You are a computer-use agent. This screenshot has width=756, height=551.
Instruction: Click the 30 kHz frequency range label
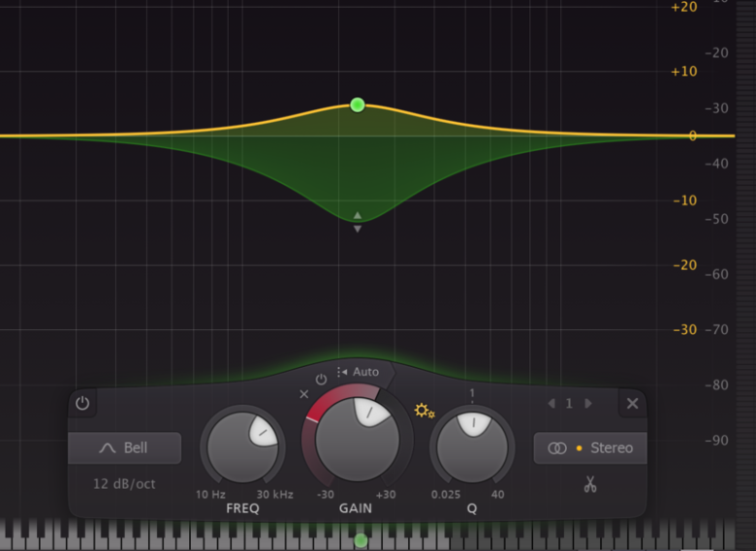(x=275, y=495)
